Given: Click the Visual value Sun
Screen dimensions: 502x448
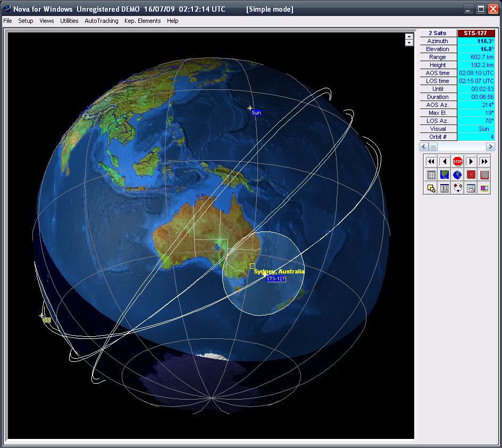Looking at the screenshot, I should coord(476,129).
